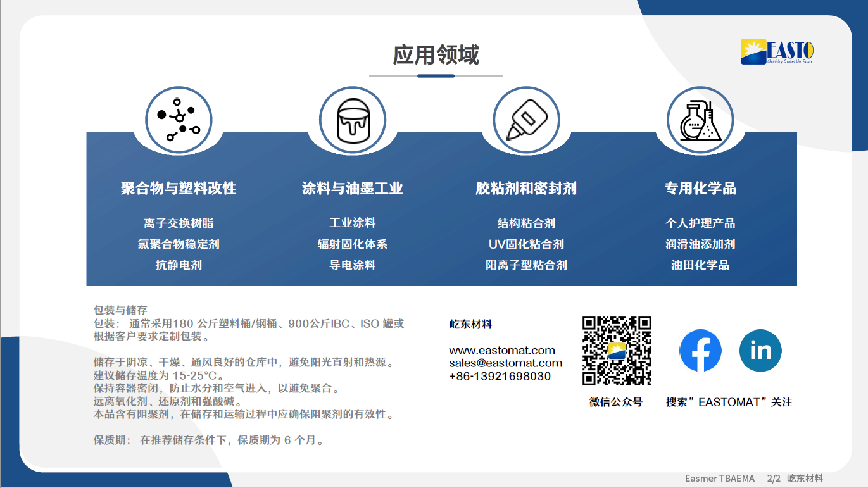Click the glue bottle adhesive icon
Viewport: 868px width, 488px height.
(x=526, y=120)
